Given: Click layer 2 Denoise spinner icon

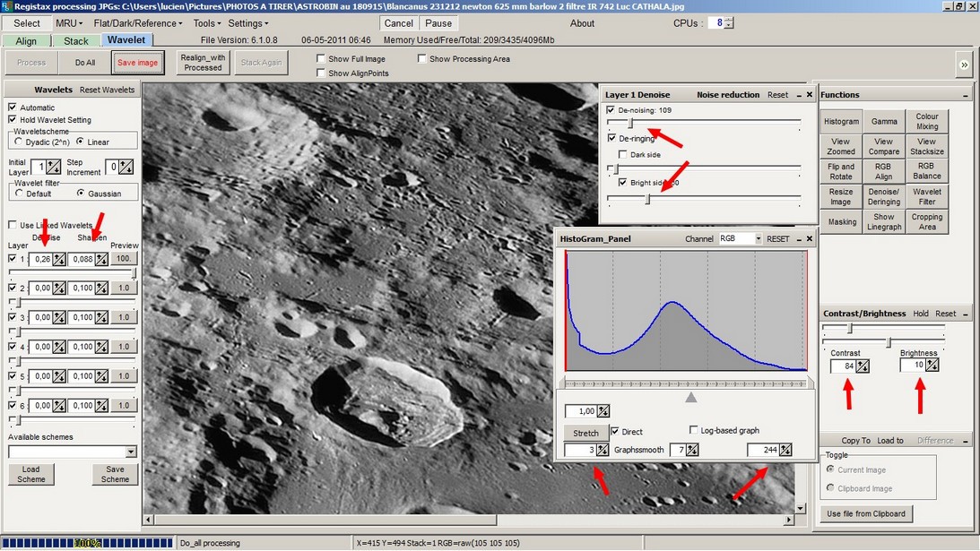Looking at the screenshot, I should [59, 288].
